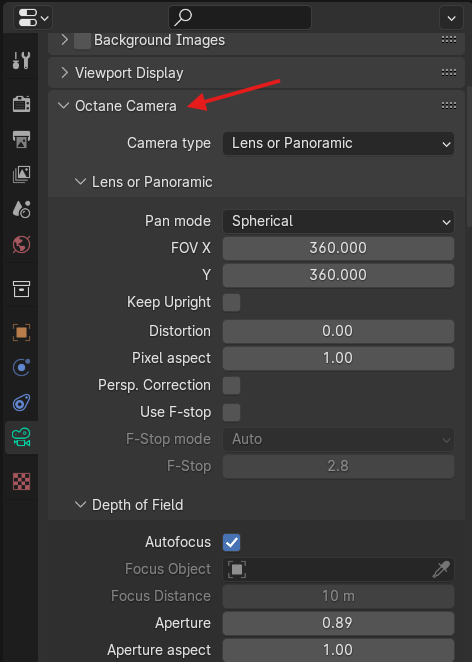Open the editor type menu button
This screenshot has width=472, height=662.
point(33,18)
